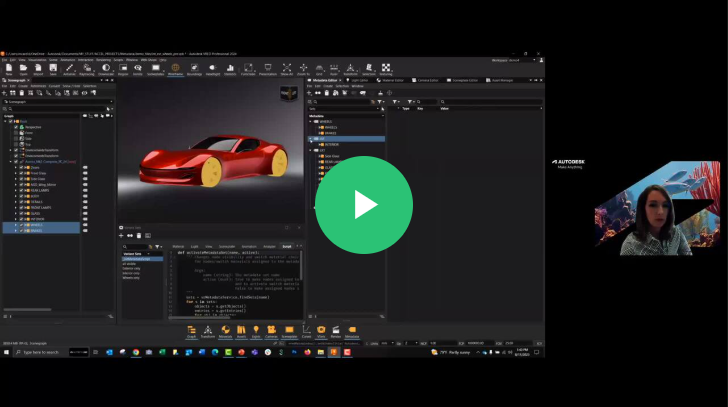Toggle the Top camera checkbox in Scenegraph
The width and height of the screenshot is (728, 407).
(16, 144)
